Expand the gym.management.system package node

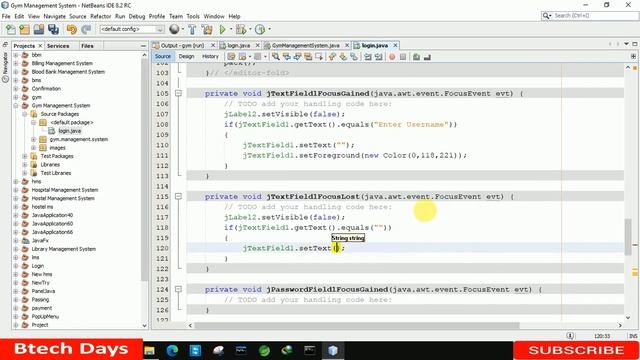pyautogui.click(x=33, y=139)
